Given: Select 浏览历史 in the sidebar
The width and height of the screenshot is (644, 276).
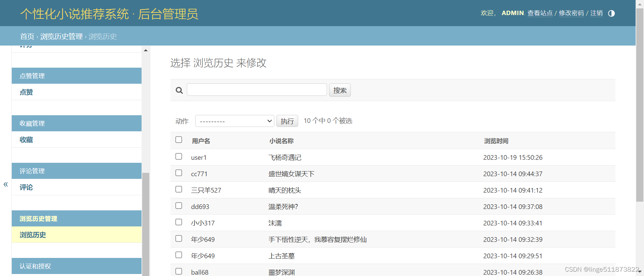Looking at the screenshot, I should click(x=33, y=235).
